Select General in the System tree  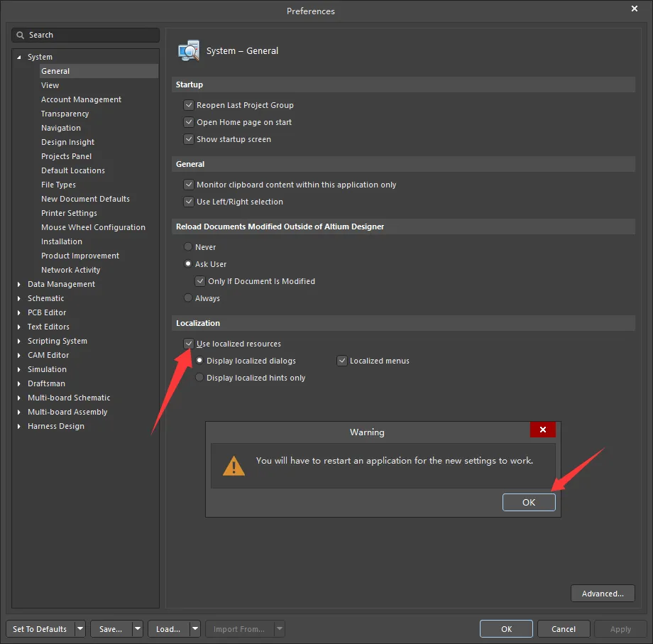click(99, 71)
